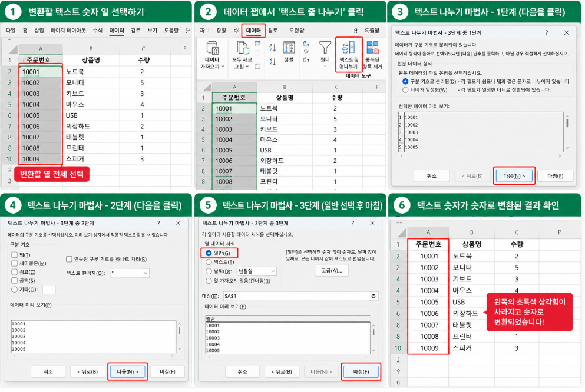Click the range selector icon in the 대상 field
The height and width of the screenshot is (392, 585).
tap(374, 296)
